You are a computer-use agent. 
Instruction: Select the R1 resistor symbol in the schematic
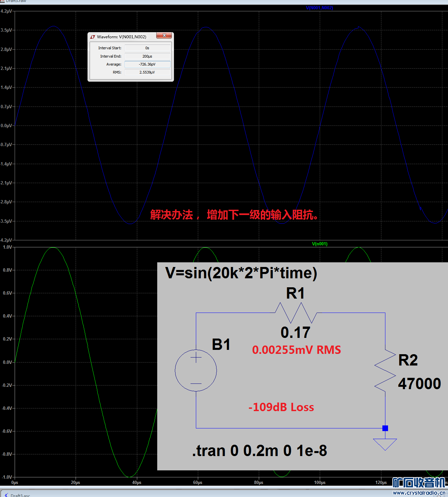click(296, 313)
